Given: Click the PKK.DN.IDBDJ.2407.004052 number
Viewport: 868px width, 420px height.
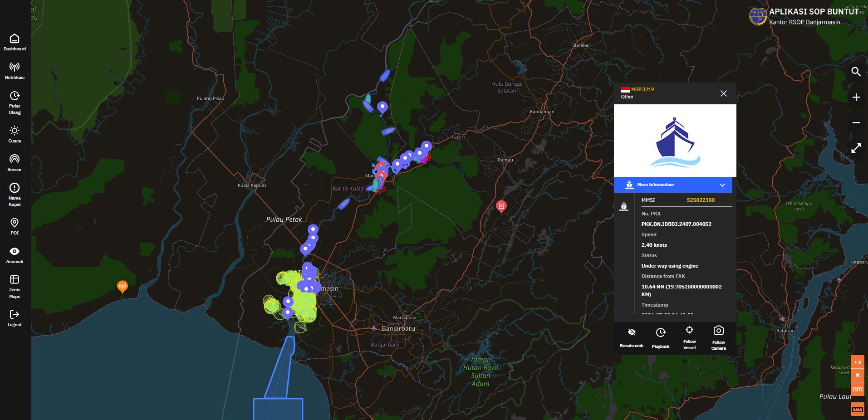Looking at the screenshot, I should coord(676,224).
